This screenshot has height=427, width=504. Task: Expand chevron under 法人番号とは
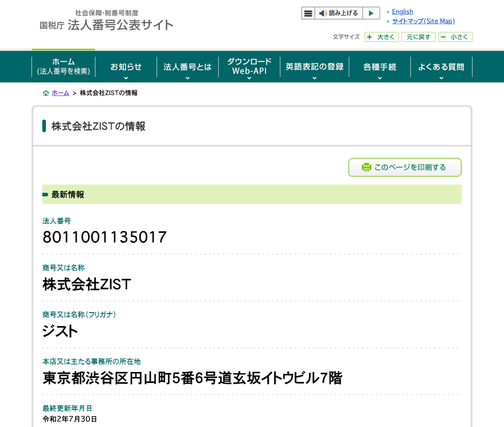coord(187,78)
